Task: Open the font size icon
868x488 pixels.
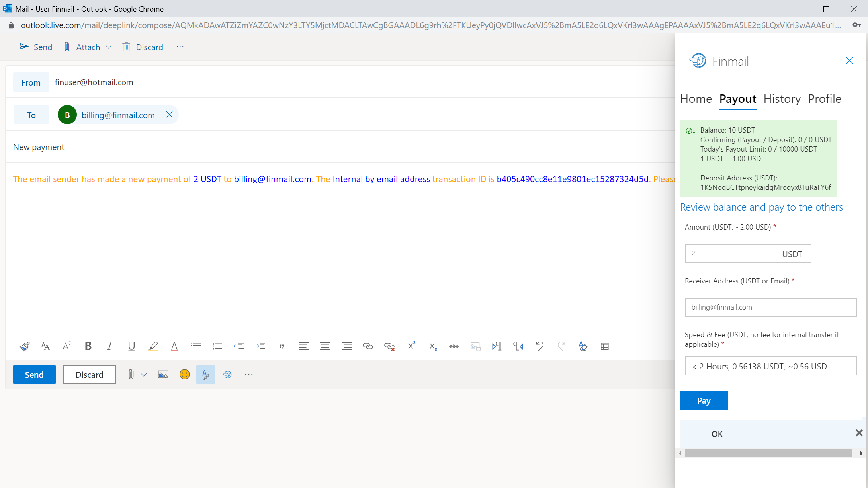Action: click(45, 346)
